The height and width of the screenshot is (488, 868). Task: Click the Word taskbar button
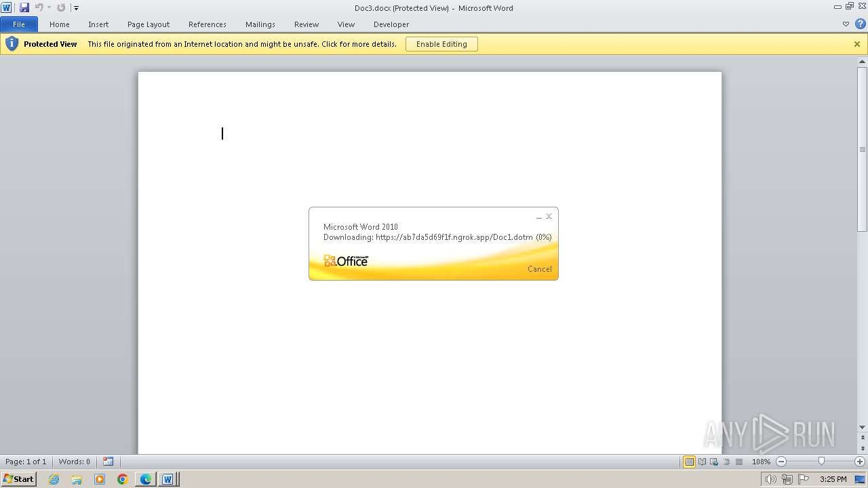click(x=167, y=479)
